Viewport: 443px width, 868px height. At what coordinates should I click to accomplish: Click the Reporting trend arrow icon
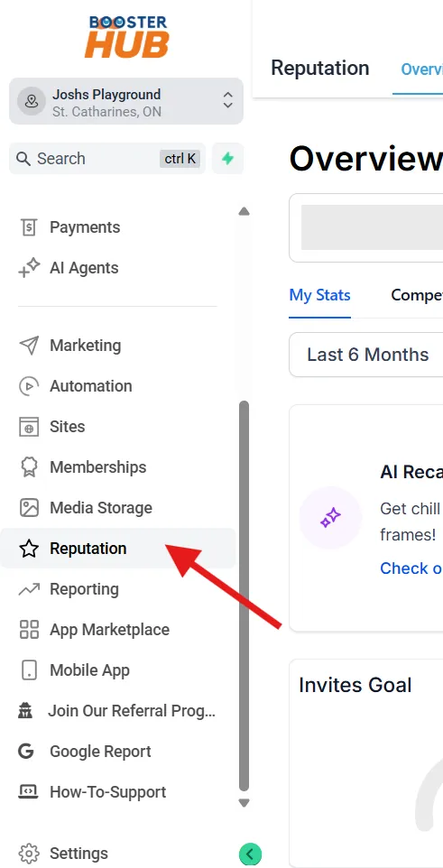29,589
